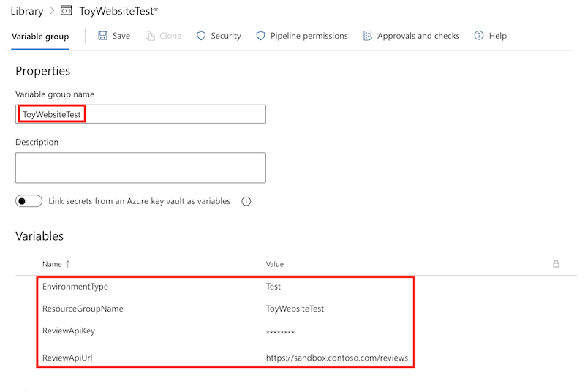Viewport: 585px width, 392px height.
Task: Click the Variable group name input field
Action: click(140, 114)
